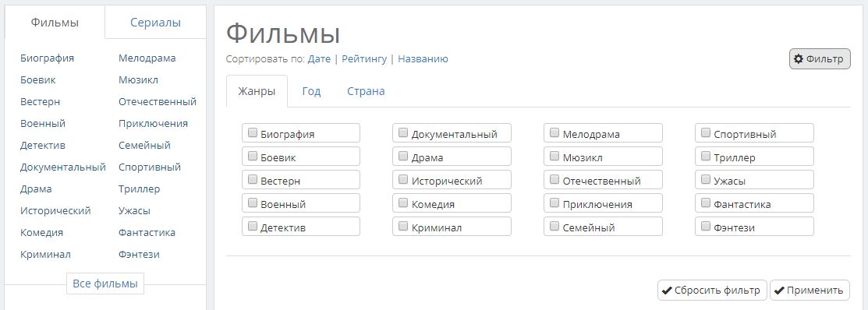Check the Мюзикл filter checkbox
This screenshot has width=868, height=310.
pos(554,157)
